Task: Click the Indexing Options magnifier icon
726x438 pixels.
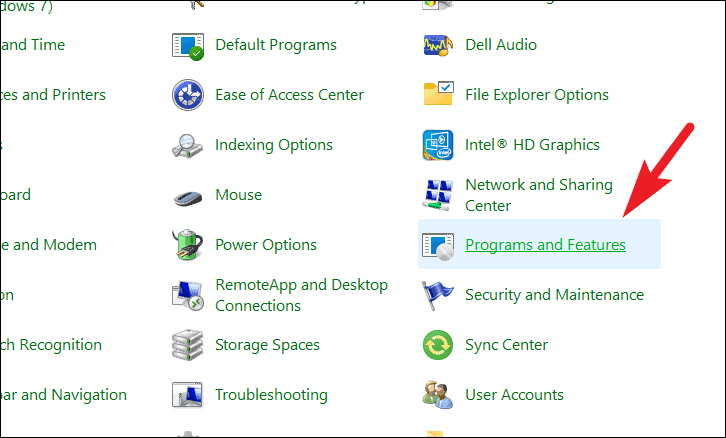Action: coord(188,145)
